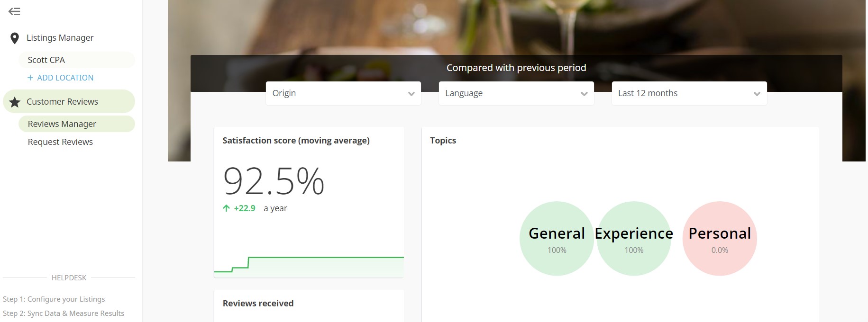Viewport: 868px width, 322px height.
Task: Toggle the Personal topic bubble
Action: pyautogui.click(x=719, y=238)
